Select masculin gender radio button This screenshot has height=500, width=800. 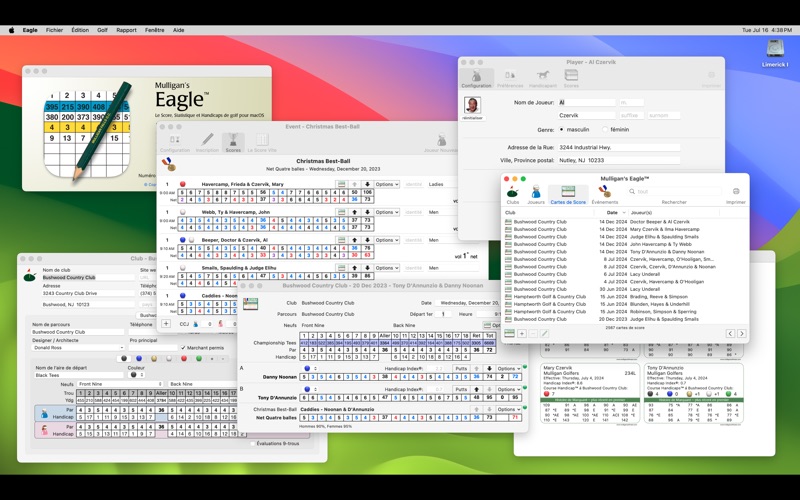[562, 130]
